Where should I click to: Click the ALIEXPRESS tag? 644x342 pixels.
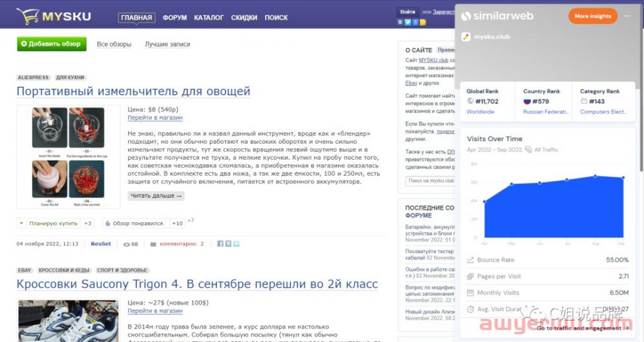point(33,77)
